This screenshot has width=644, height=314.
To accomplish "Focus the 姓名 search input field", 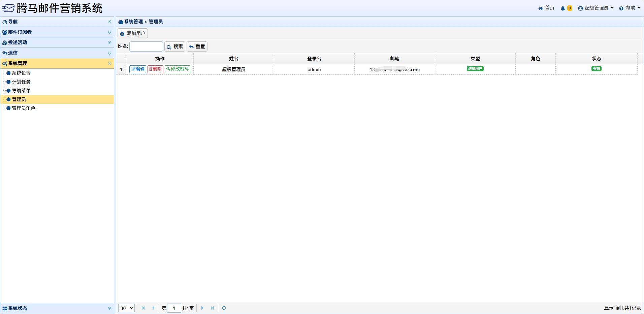I will [146, 46].
